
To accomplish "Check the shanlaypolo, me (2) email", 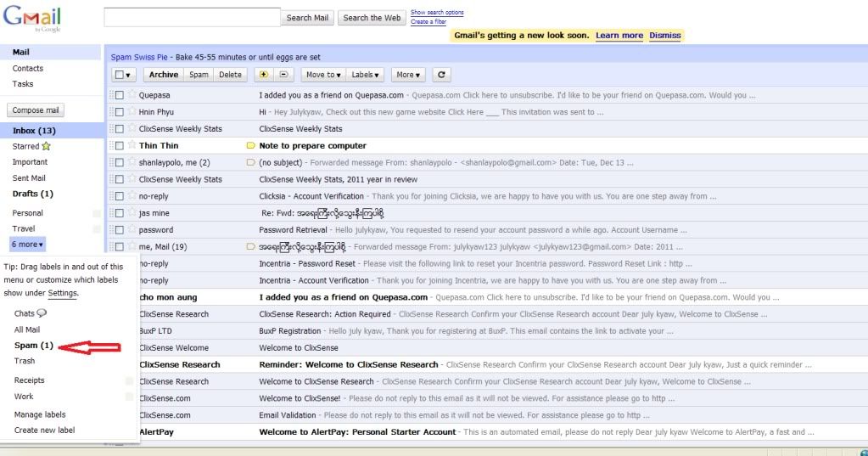I will point(119,162).
